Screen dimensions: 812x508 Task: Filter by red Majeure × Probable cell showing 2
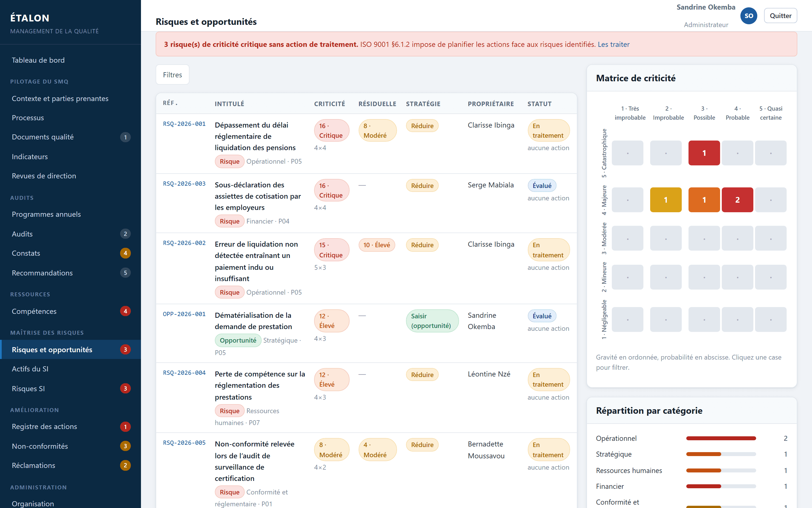click(737, 200)
